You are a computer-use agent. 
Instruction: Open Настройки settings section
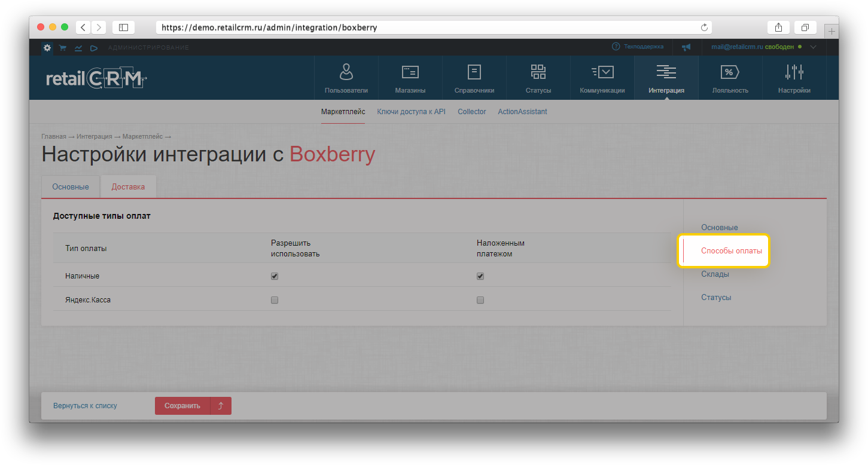coord(794,78)
